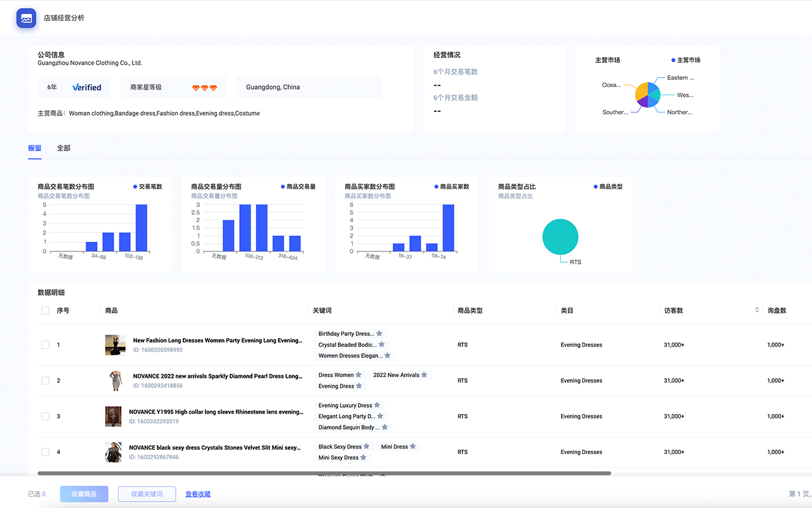Toggle the 商品交易量 chart legend
This screenshot has width=812, height=508.
tap(298, 187)
